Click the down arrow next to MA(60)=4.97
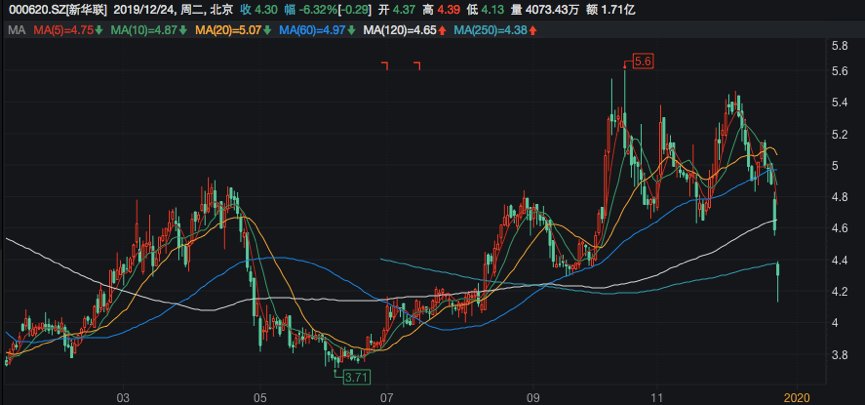The image size is (865, 405). 353,31
